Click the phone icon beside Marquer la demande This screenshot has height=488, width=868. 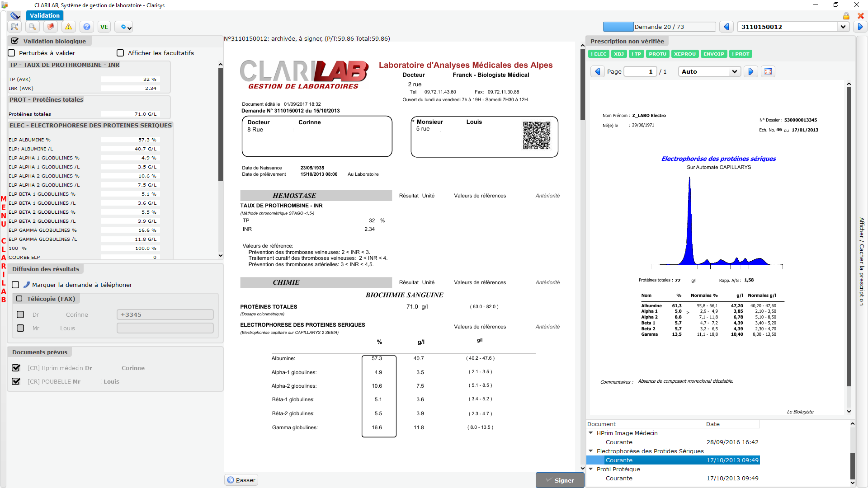(27, 285)
